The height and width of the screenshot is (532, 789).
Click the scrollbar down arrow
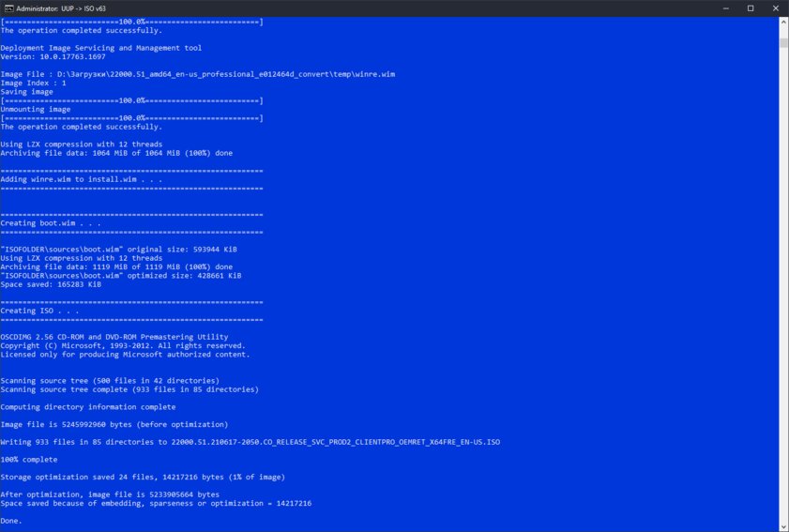(783, 527)
